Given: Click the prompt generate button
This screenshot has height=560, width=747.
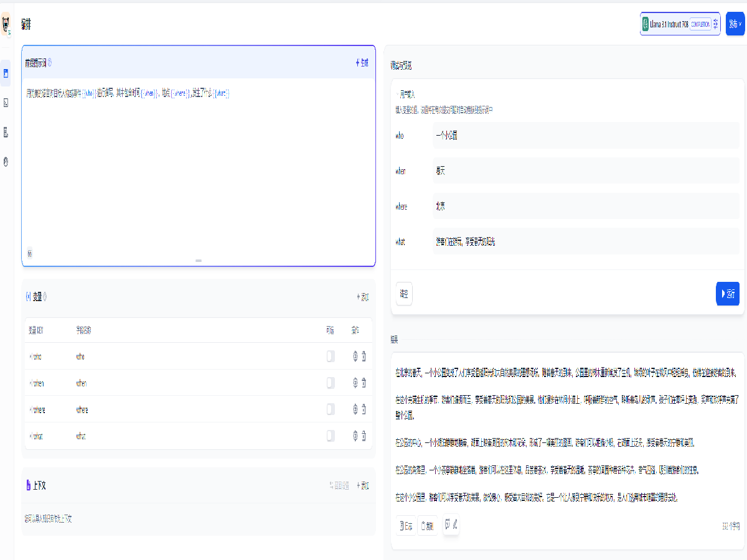Looking at the screenshot, I should (362, 62).
